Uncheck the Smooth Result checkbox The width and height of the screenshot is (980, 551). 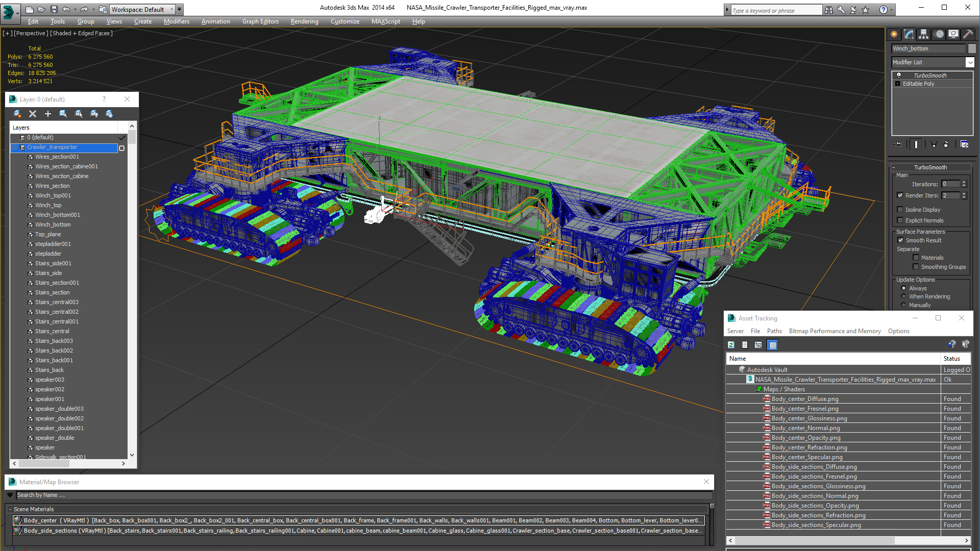[x=900, y=240]
